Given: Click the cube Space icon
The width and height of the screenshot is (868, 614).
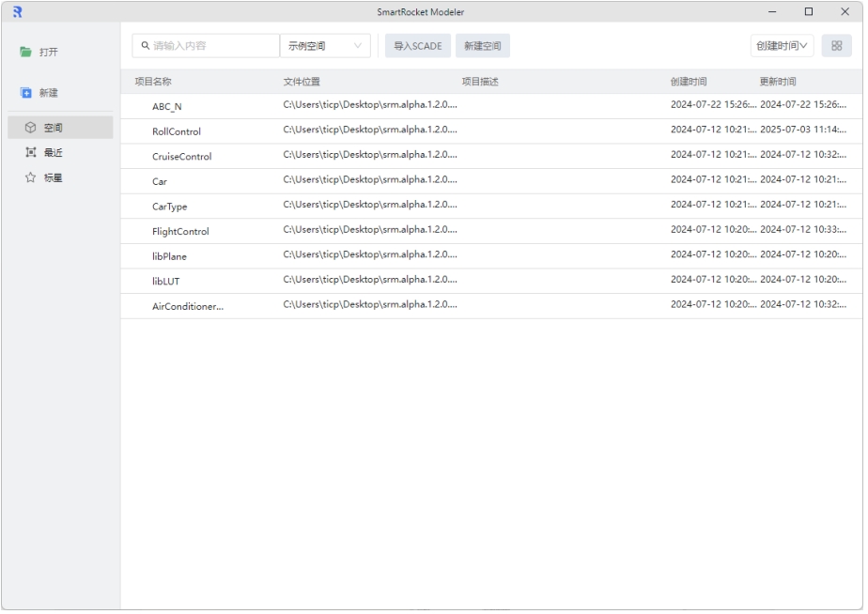Looking at the screenshot, I should point(30,128).
